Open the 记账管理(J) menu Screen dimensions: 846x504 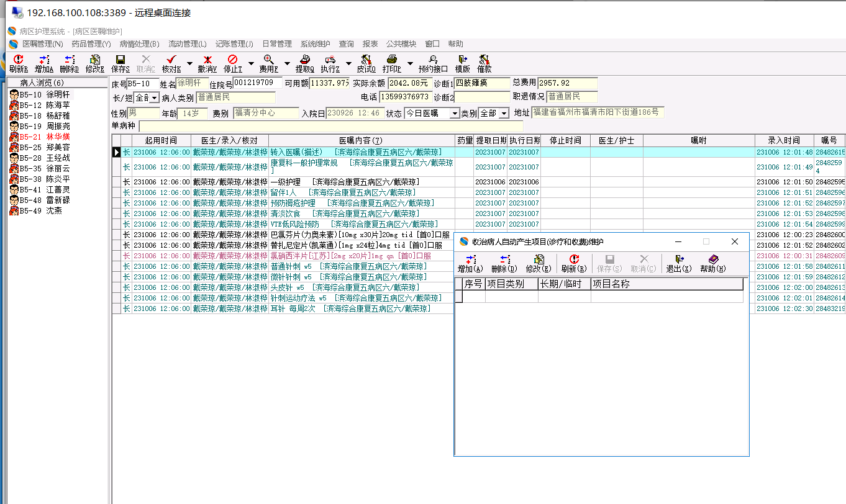tap(234, 44)
